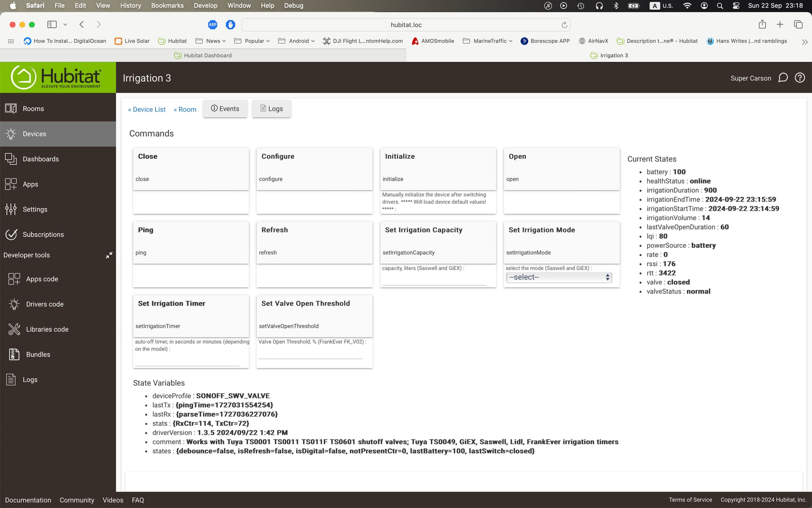Screen dimensions: 812x508
Task: Click Set Irrigation Capacity button
Action: (438, 242)
